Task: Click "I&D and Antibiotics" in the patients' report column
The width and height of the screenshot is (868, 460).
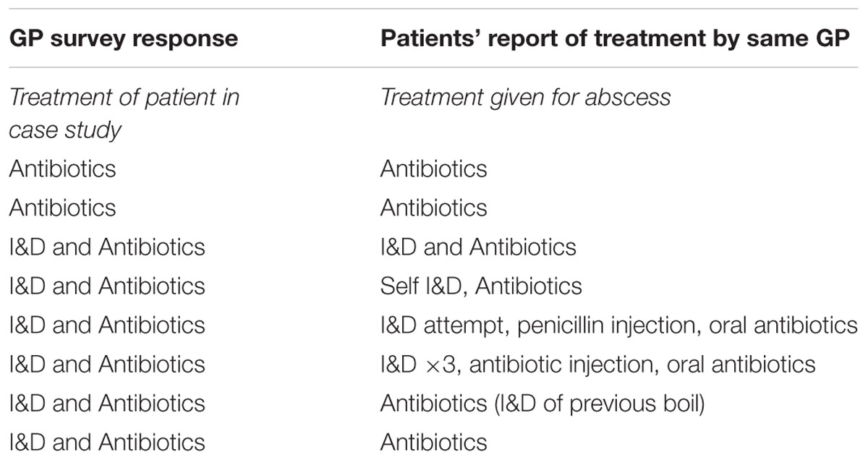Action: 478,247
